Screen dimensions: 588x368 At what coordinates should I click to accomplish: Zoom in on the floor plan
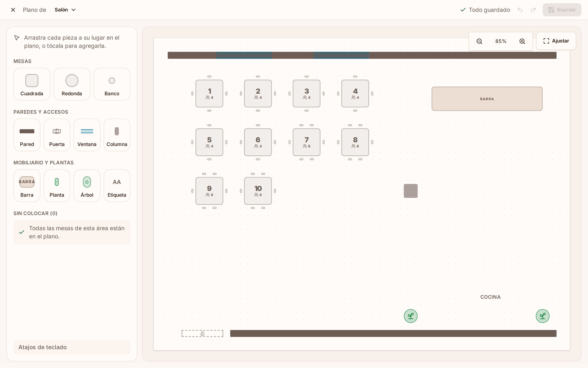522,41
